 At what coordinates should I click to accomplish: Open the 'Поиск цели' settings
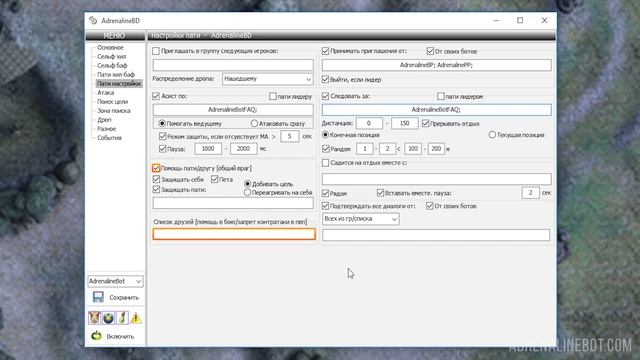tap(112, 102)
